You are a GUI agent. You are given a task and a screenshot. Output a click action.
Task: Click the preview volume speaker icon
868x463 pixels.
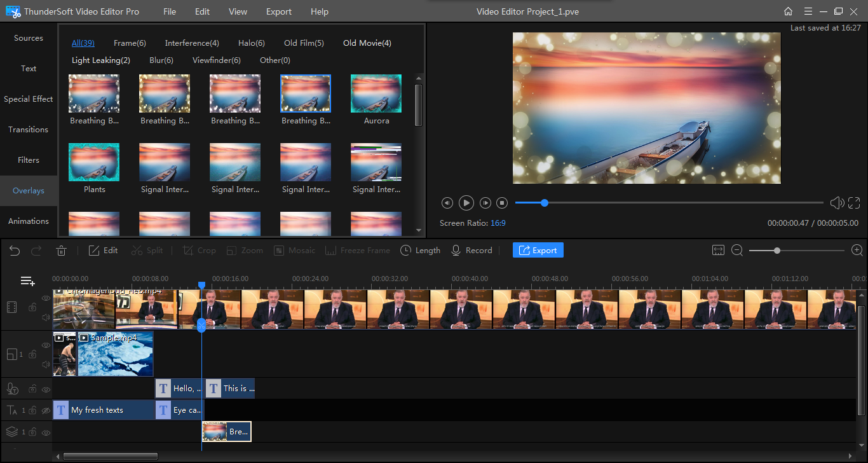coord(836,203)
